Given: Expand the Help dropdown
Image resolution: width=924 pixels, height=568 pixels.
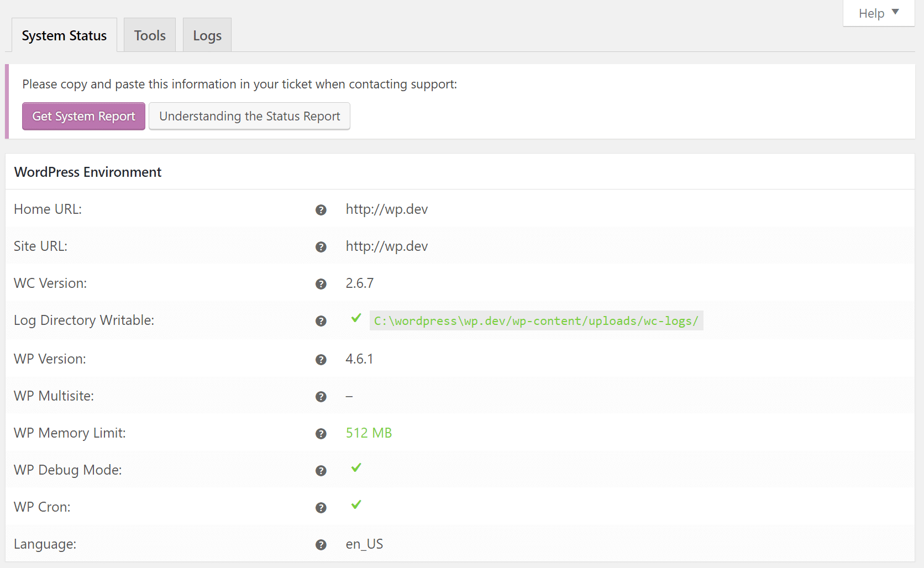Looking at the screenshot, I should (878, 13).
